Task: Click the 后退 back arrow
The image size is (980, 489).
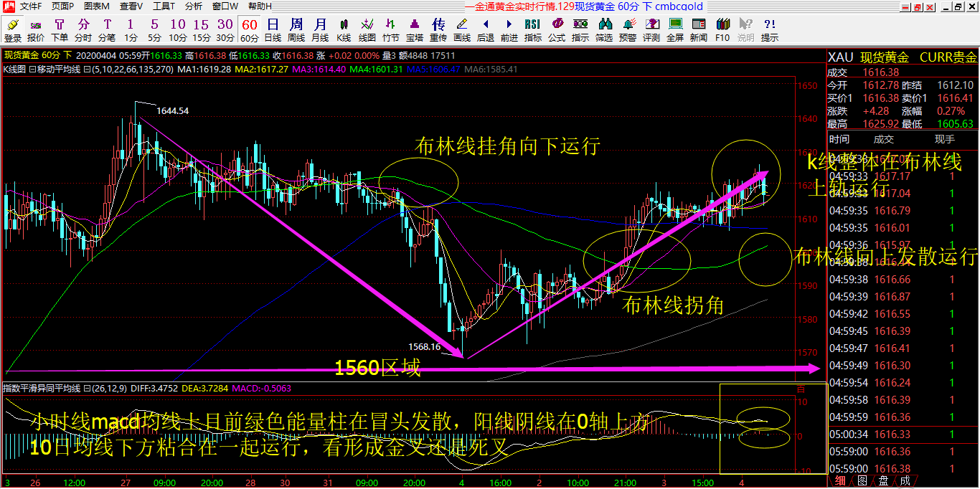Action: click(x=486, y=30)
